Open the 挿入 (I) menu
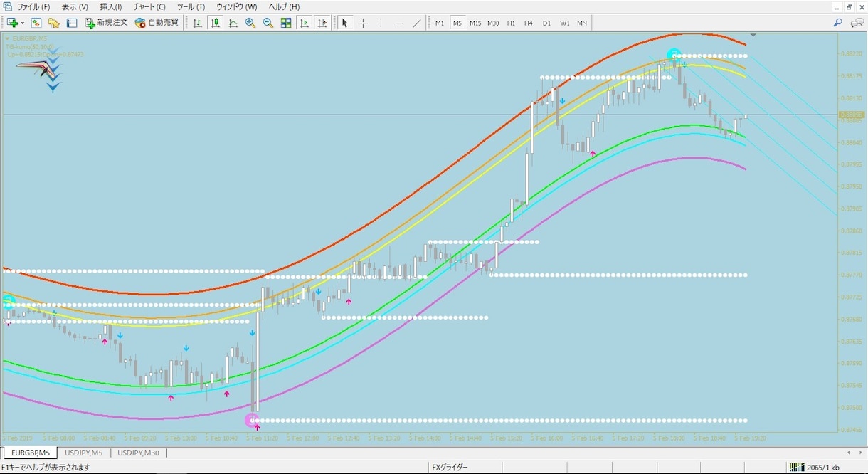The image size is (868, 474). 111,6
